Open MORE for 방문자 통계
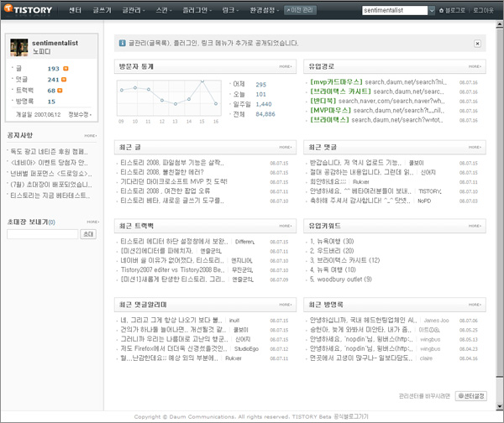The image size is (504, 423). tap(286, 66)
